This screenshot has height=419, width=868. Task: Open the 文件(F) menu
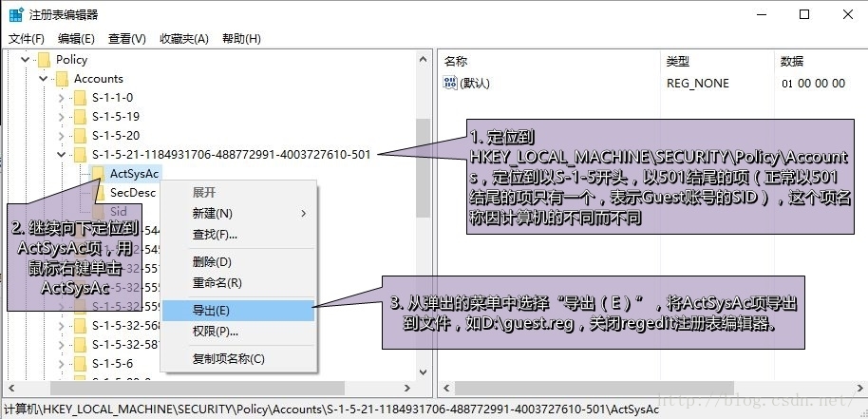pos(27,39)
